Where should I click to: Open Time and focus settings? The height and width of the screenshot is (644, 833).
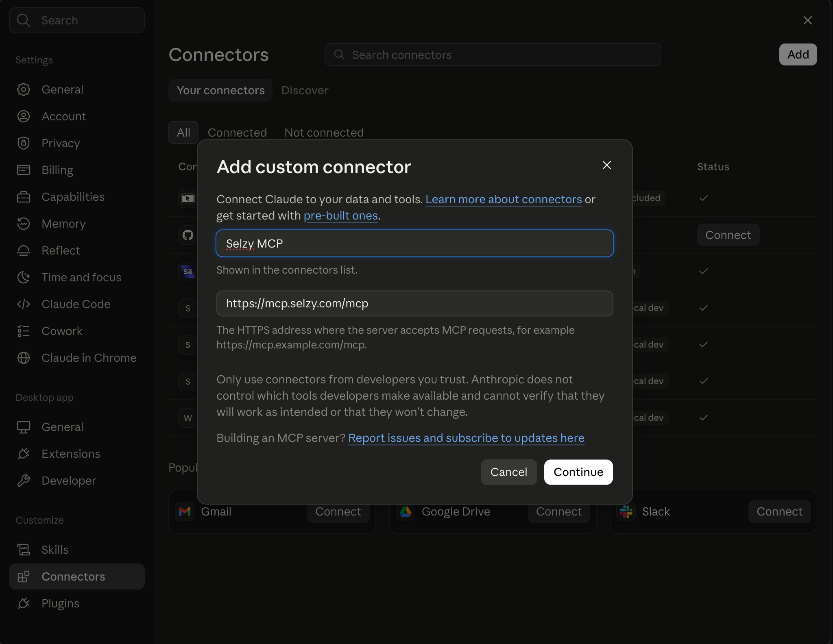point(76,277)
